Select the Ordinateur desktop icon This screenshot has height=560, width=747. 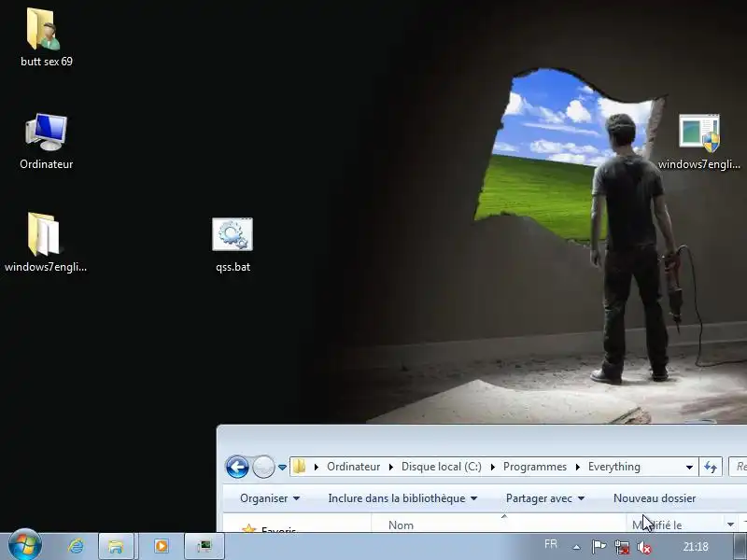pos(46,141)
